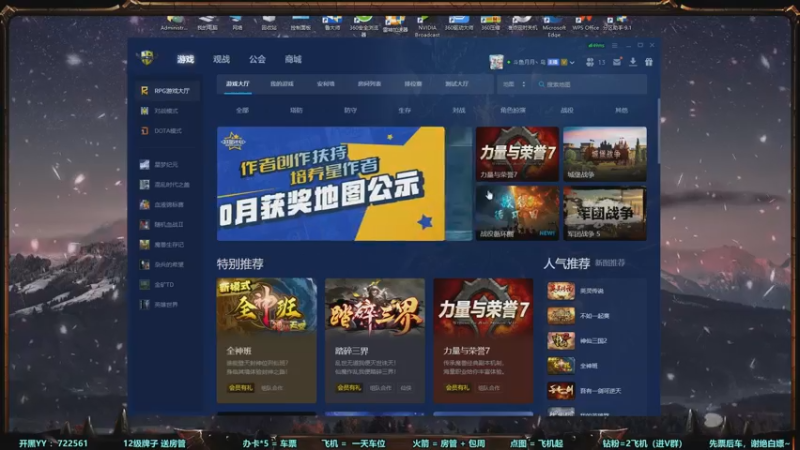The image size is (800, 450).
Task: Open 混乱时代之巅 in sidebar list
Action: [167, 185]
